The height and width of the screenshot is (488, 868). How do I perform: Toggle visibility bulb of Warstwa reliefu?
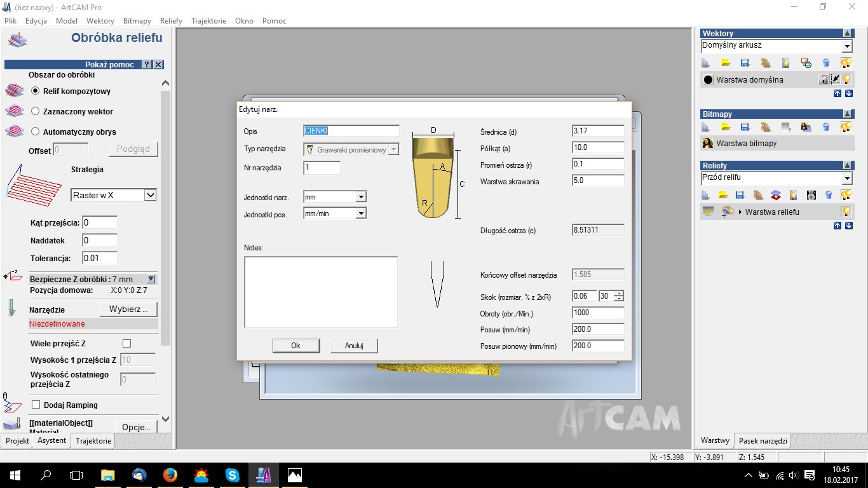click(846, 212)
